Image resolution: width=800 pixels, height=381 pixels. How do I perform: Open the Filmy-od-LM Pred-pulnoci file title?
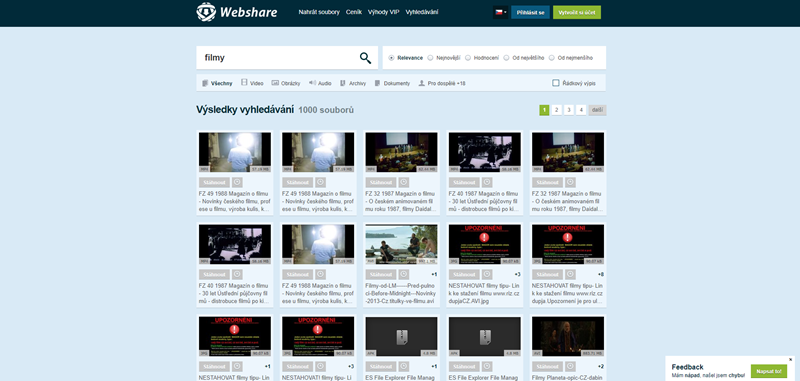click(401, 294)
